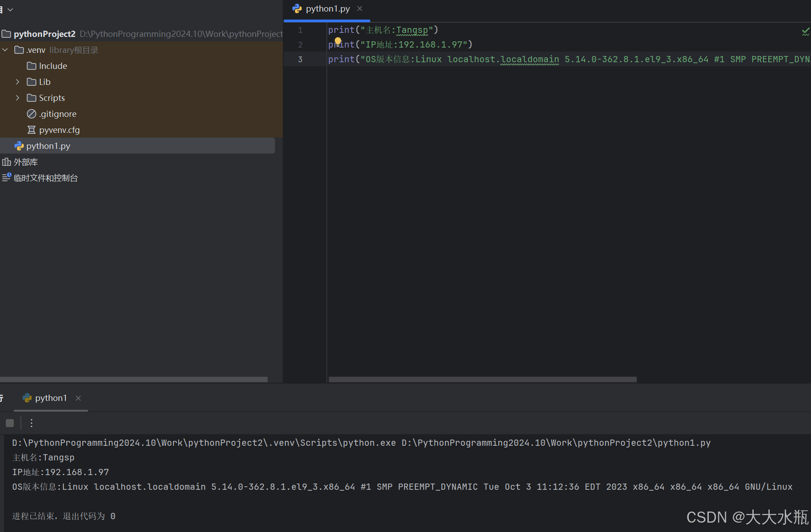
Task: Click the stop square icon in run toolbar
Action: (x=10, y=423)
